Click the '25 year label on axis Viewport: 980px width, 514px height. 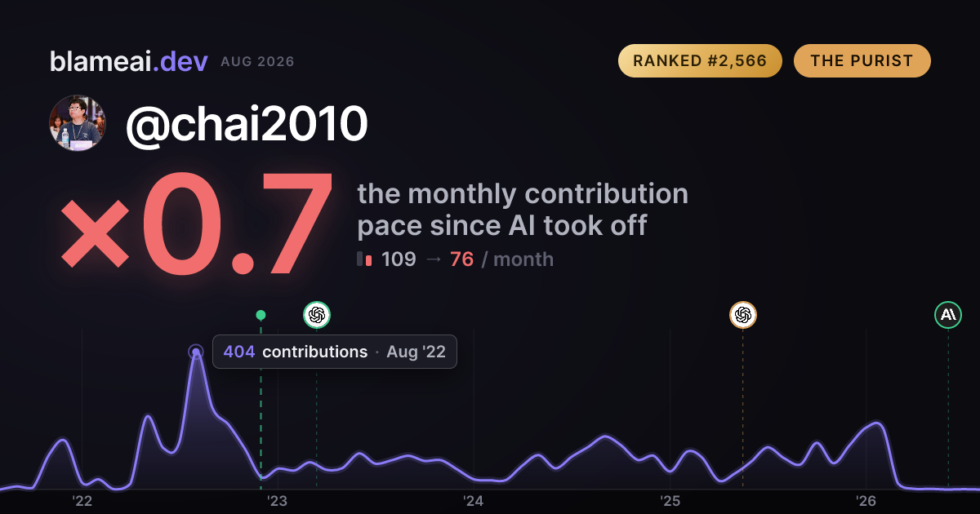[670, 500]
